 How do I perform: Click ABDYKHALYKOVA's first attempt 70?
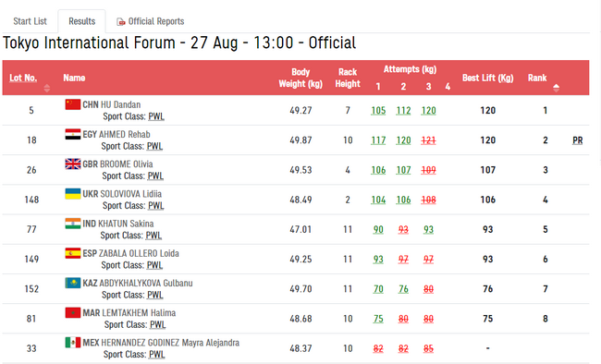(x=378, y=289)
